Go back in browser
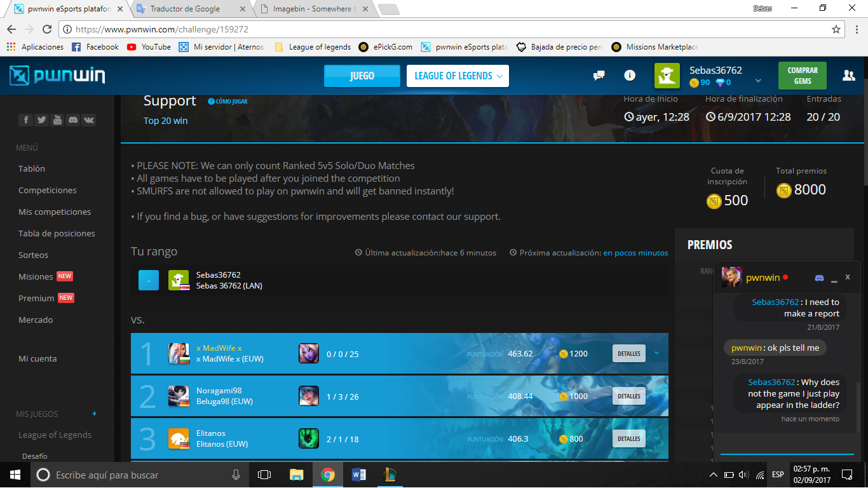 pyautogui.click(x=11, y=29)
